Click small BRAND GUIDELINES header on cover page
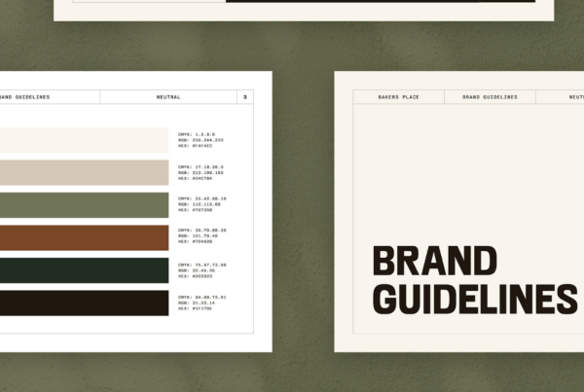The width and height of the screenshot is (584, 392). coord(490,97)
